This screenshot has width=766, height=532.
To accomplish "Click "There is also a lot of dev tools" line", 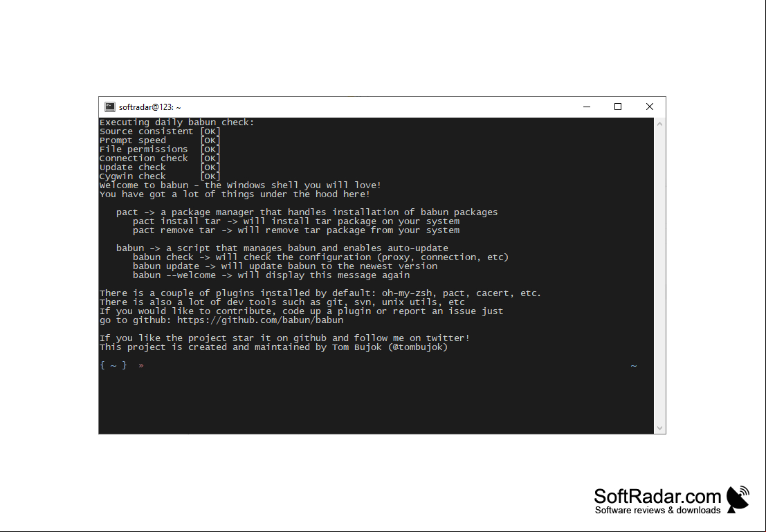I will (282, 302).
